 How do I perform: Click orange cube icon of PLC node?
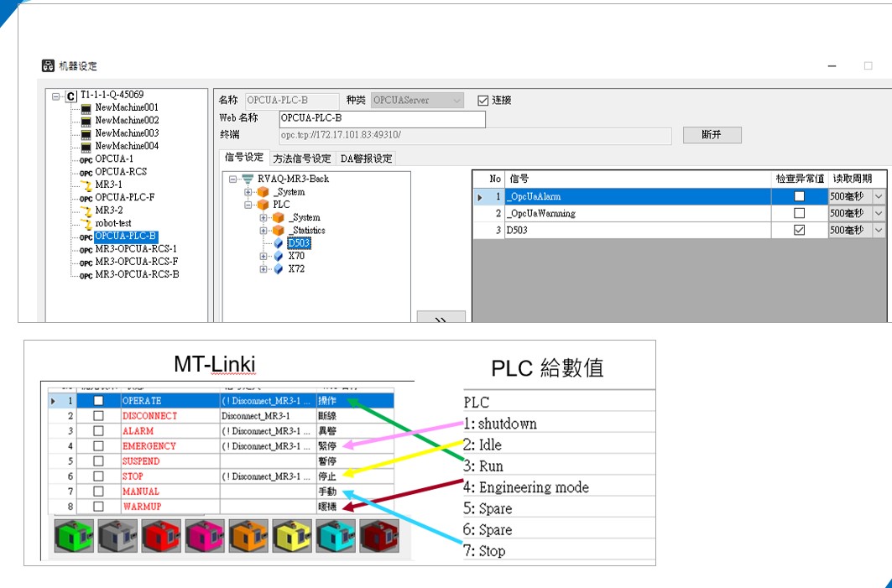pyautogui.click(x=263, y=205)
